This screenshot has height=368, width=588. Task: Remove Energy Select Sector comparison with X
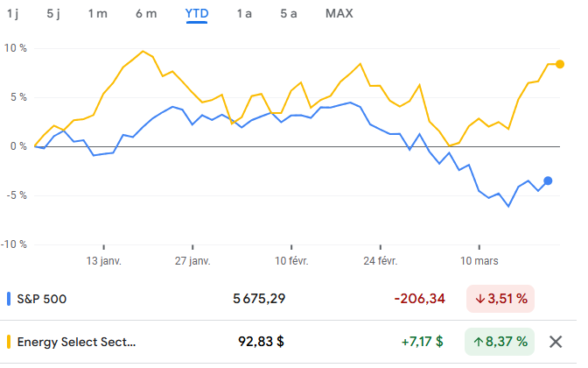[556, 342]
